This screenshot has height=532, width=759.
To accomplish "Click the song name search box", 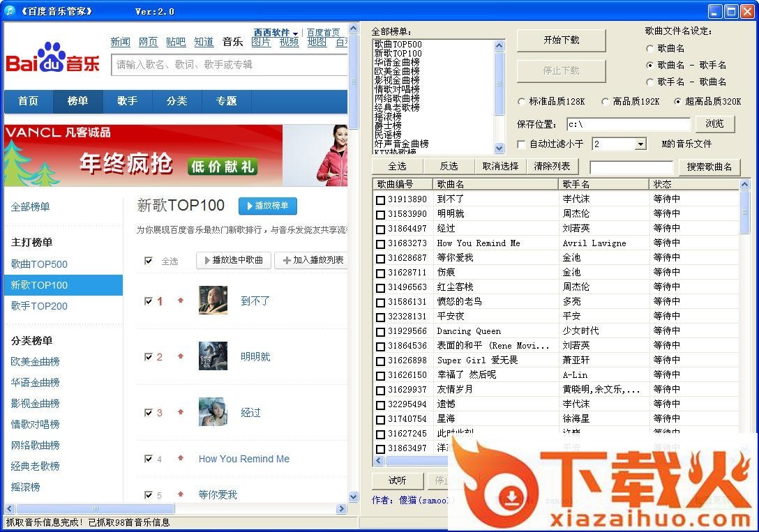I will (x=631, y=167).
